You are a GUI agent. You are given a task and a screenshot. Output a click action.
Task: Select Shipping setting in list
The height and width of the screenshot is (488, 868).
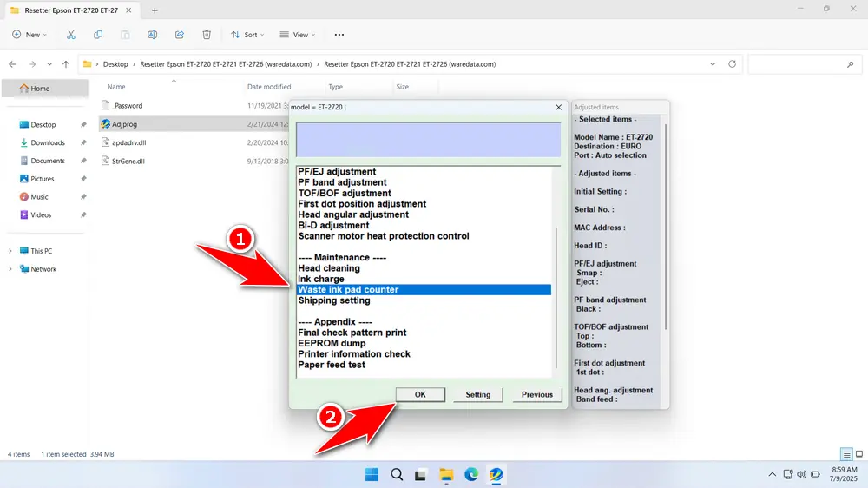tap(334, 300)
